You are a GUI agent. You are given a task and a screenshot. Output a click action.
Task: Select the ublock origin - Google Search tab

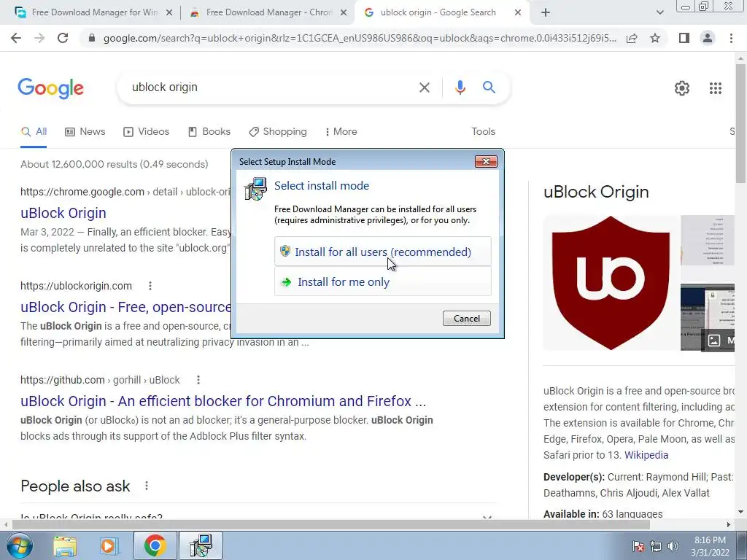tap(438, 12)
